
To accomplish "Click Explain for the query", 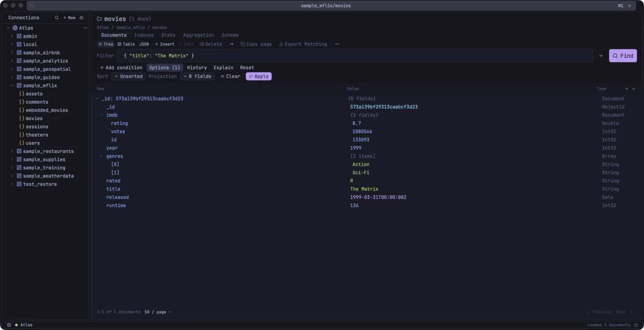I will click(x=223, y=68).
